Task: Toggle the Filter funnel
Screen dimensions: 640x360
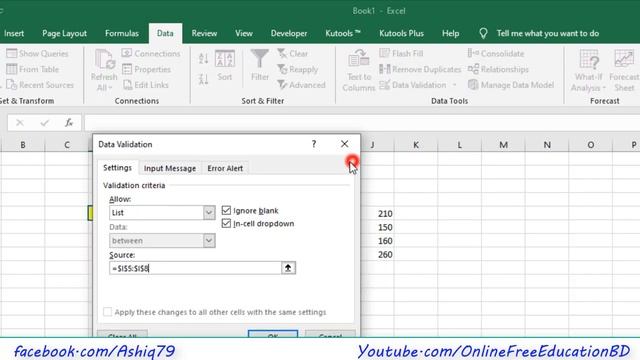Action: click(x=260, y=65)
